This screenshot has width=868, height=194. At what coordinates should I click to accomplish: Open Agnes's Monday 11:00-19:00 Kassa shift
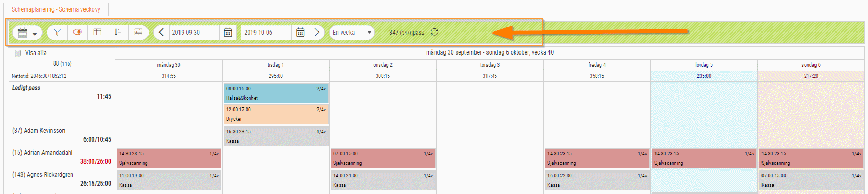(169, 180)
